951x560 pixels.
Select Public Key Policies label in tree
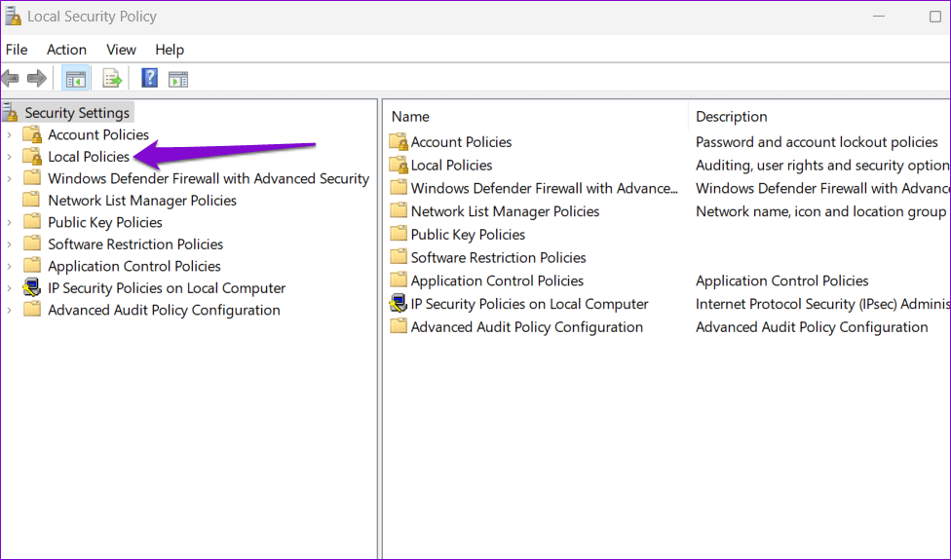[105, 222]
